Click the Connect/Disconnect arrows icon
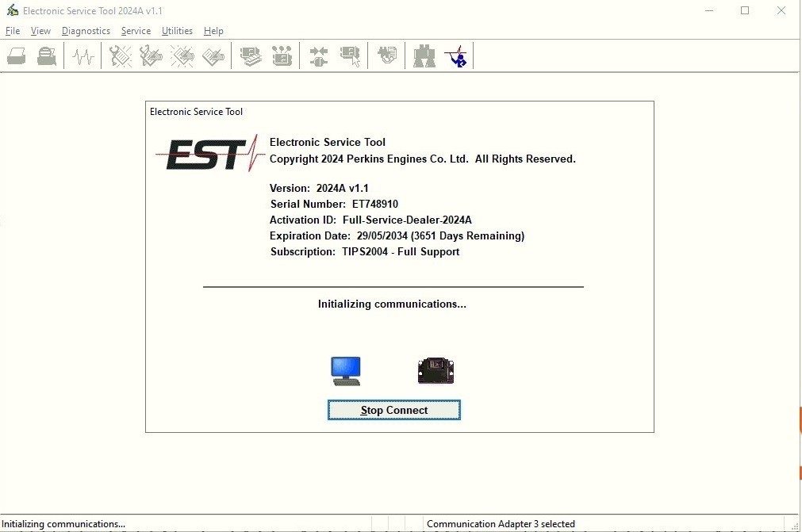 [319, 55]
